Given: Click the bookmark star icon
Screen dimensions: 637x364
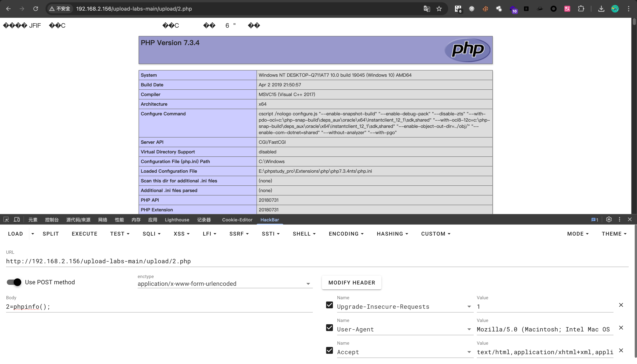Looking at the screenshot, I should pos(439,9).
